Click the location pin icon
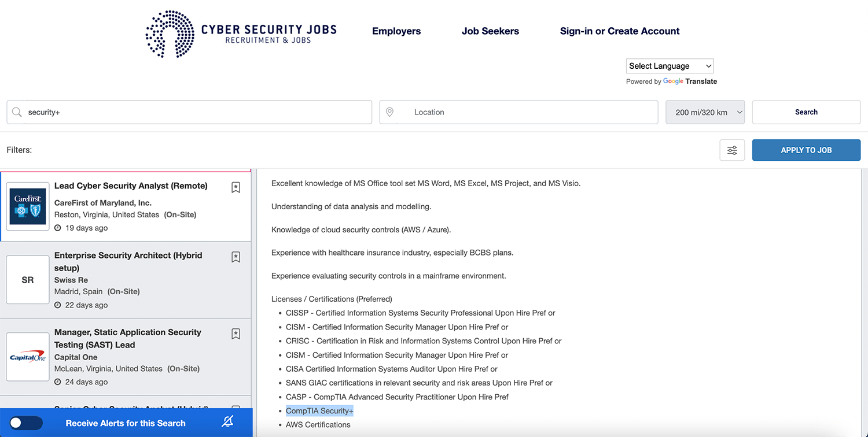This screenshot has width=868, height=437. point(389,112)
